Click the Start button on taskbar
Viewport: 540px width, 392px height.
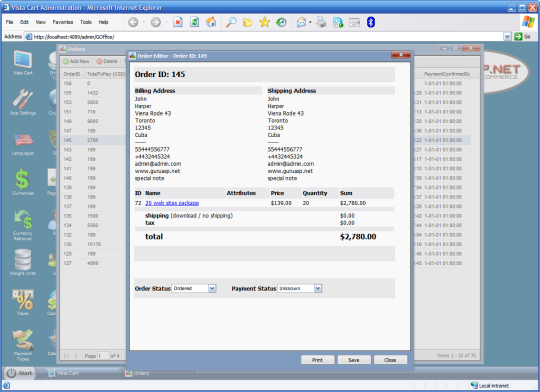click(x=19, y=373)
